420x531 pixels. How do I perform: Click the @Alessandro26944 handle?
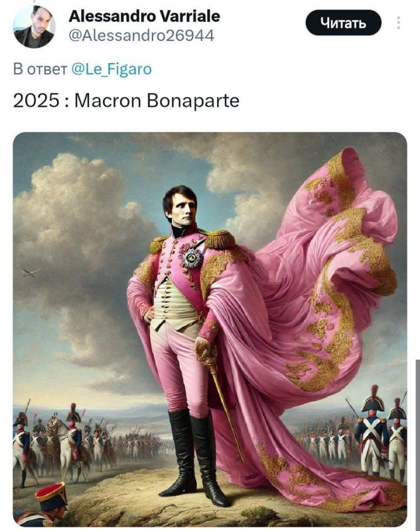[x=141, y=35]
